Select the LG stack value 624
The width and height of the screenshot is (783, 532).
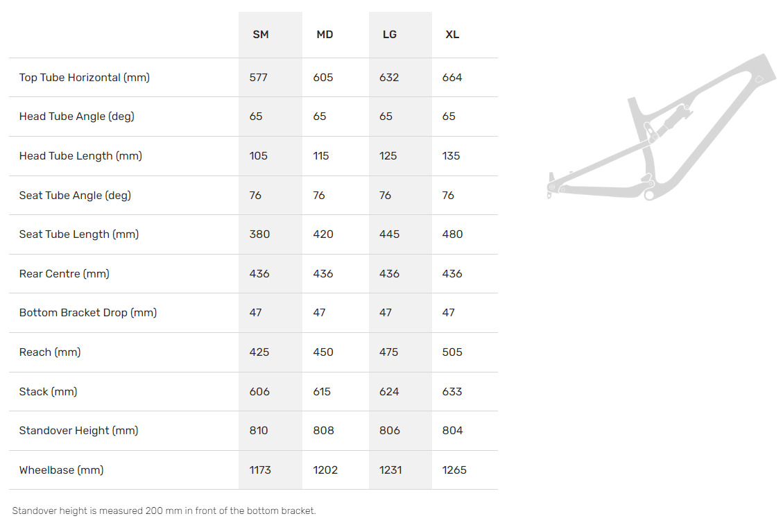tap(389, 392)
